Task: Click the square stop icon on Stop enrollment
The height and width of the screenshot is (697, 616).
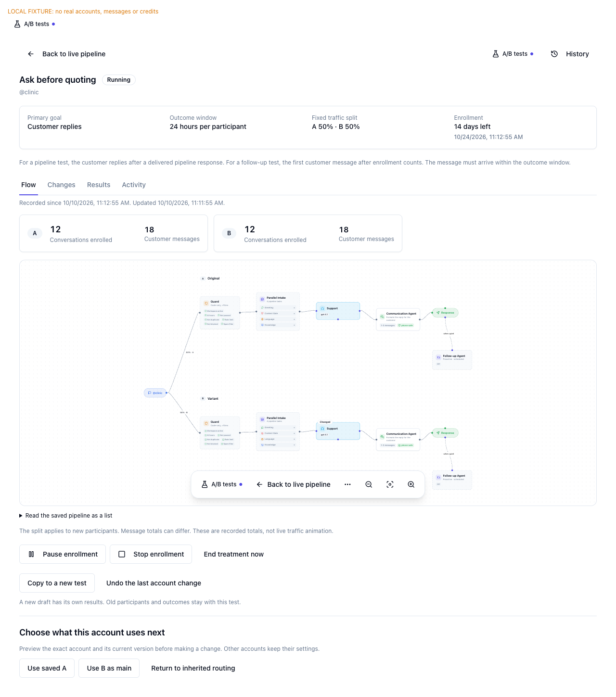Action: coord(122,554)
